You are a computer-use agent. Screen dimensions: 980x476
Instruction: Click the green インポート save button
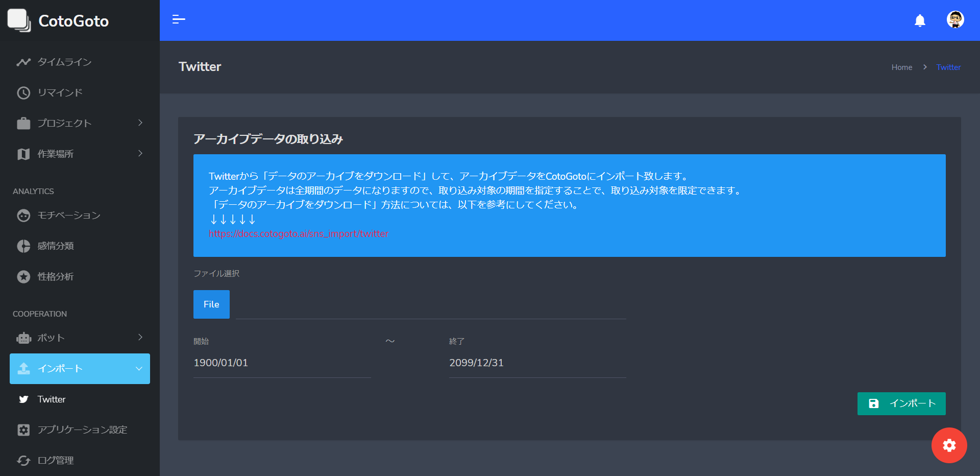pos(901,403)
